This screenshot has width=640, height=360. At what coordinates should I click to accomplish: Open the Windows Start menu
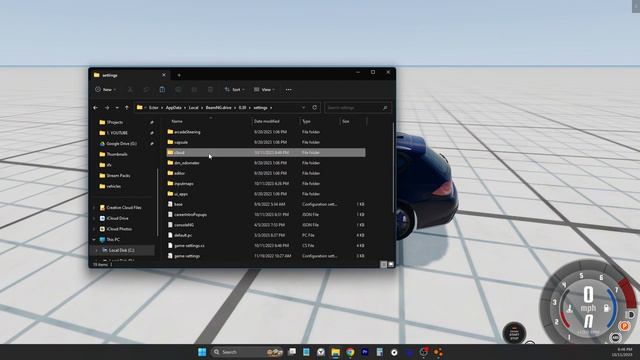tap(202, 352)
